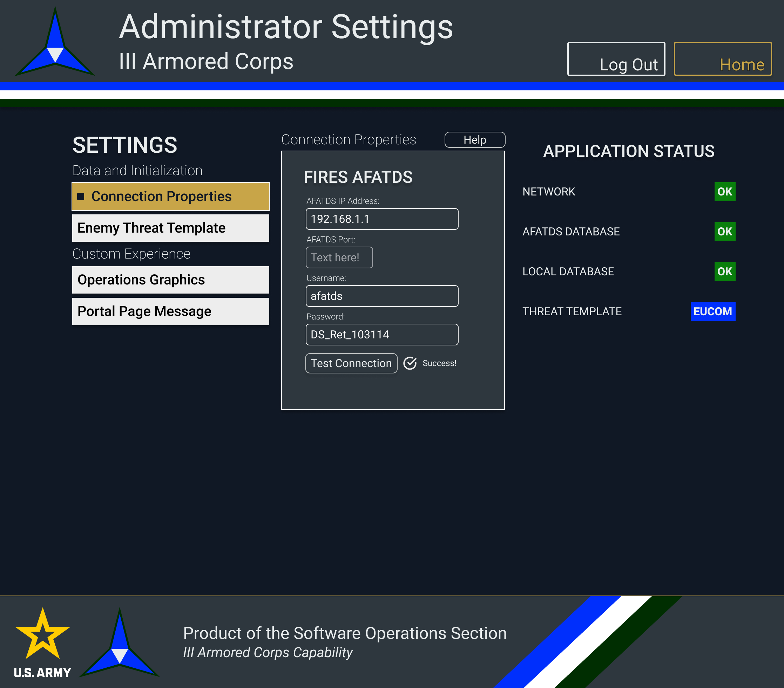This screenshot has height=688, width=784.
Task: Open Operations Graphics settings
Action: click(171, 280)
